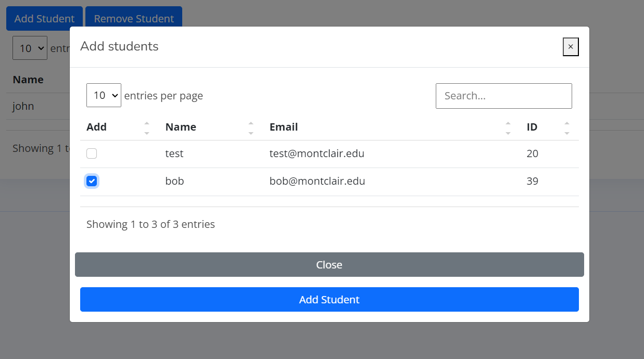This screenshot has width=644, height=359.
Task: Sort table by Name column arrows
Action: tap(251, 128)
